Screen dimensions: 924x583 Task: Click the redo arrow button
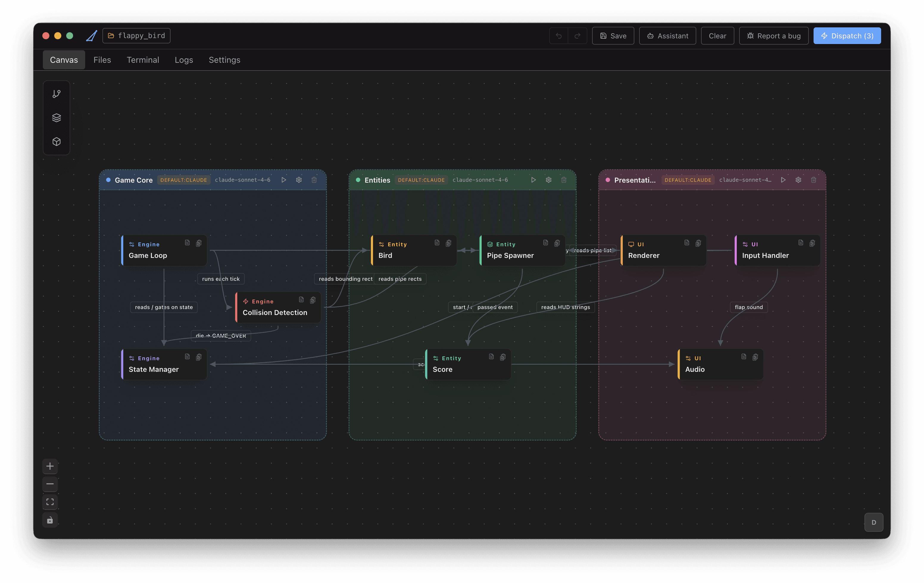(577, 36)
